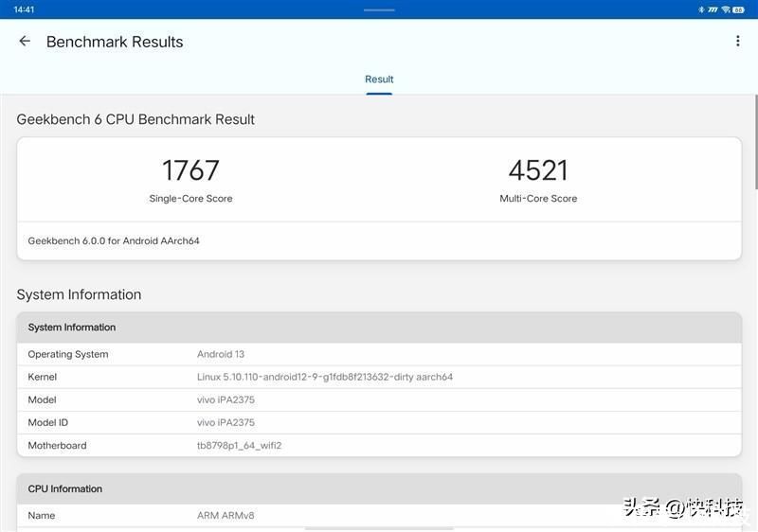Tap the drag handle at top center
The image size is (758, 532).
(x=379, y=9)
